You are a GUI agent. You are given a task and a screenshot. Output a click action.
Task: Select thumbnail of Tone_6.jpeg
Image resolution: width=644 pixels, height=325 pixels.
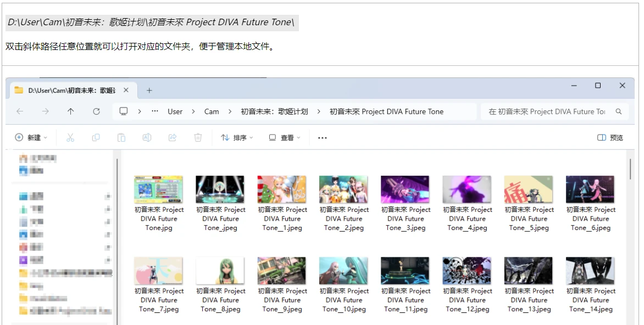pos(590,189)
